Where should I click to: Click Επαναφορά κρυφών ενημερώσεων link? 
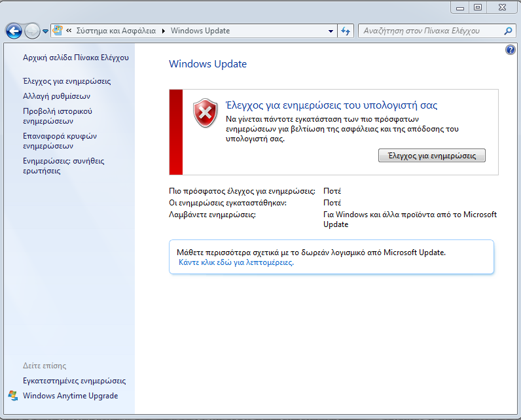point(60,141)
